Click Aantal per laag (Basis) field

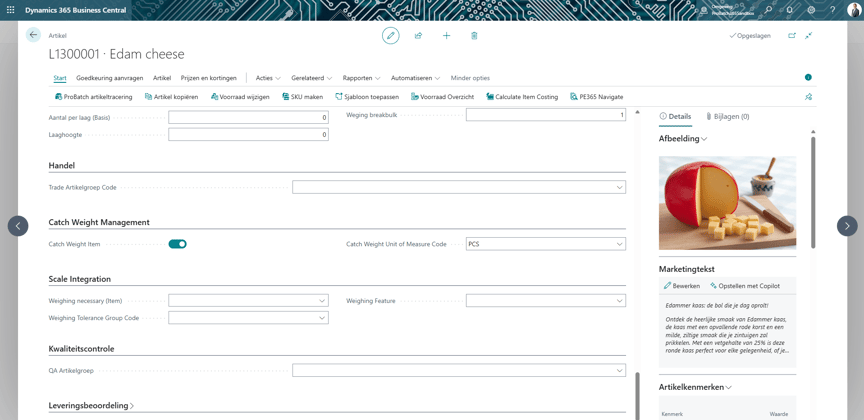click(x=249, y=117)
